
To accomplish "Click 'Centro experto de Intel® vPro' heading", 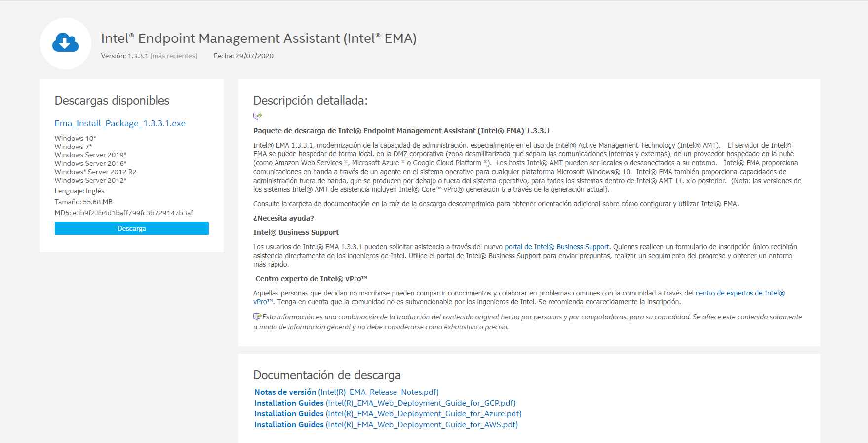I will (x=311, y=279).
